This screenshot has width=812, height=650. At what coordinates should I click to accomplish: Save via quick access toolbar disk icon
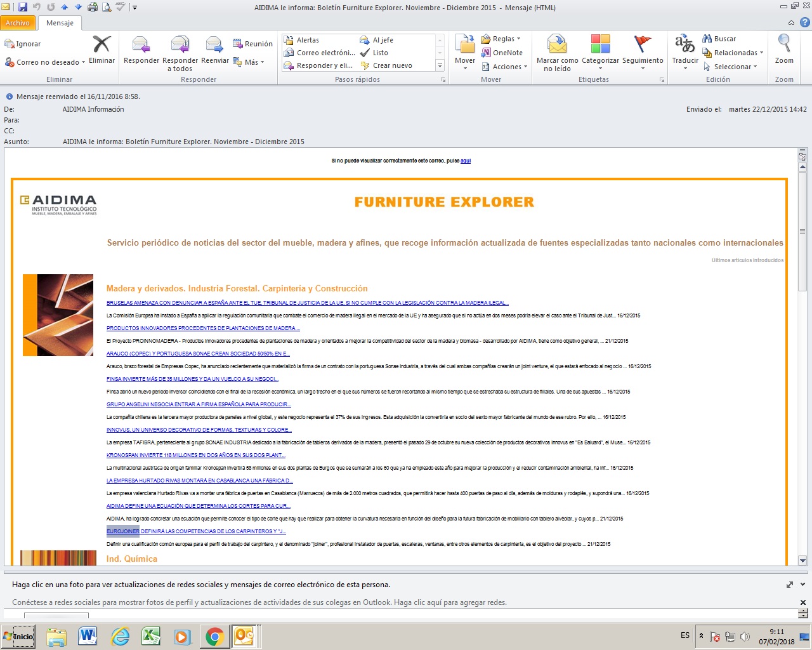click(23, 8)
